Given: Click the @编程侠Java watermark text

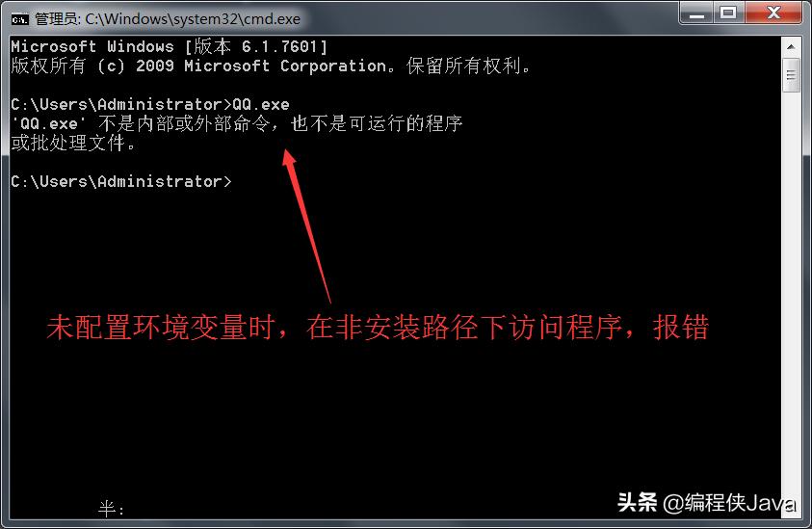Looking at the screenshot, I should tap(729, 503).
